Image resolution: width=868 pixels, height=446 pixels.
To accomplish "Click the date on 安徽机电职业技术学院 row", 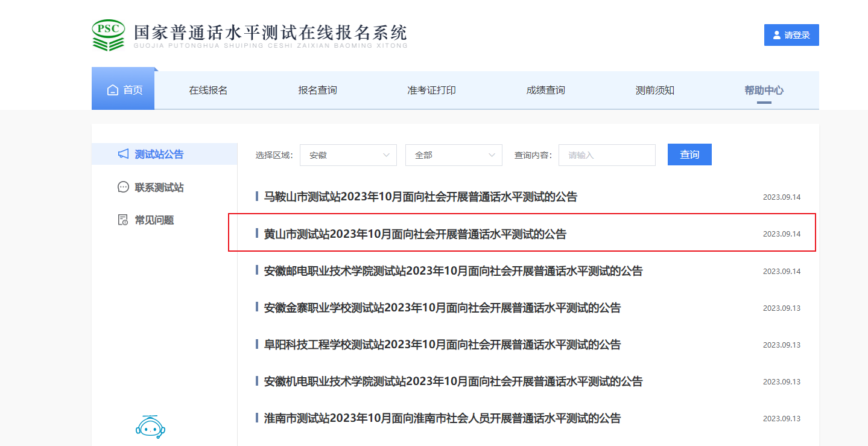I will click(782, 382).
